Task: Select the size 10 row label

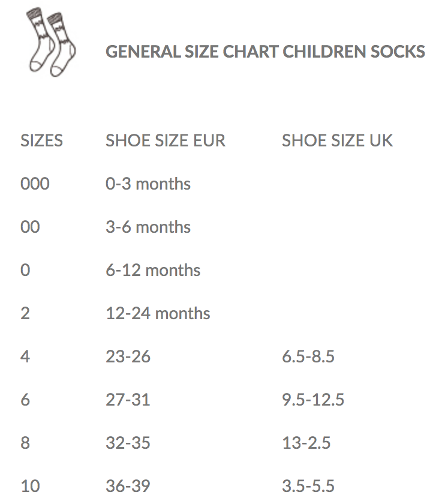Action: click(x=30, y=485)
